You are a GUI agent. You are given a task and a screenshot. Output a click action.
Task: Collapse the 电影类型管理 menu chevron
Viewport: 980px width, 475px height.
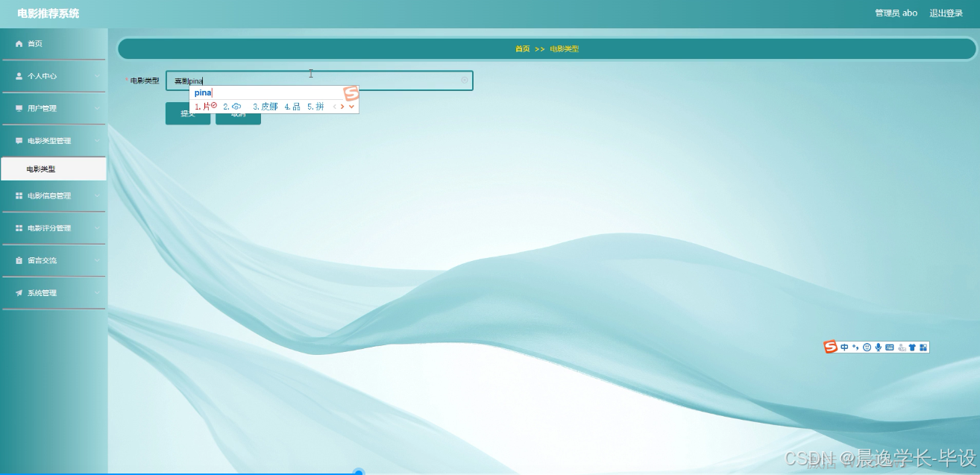[x=97, y=141]
